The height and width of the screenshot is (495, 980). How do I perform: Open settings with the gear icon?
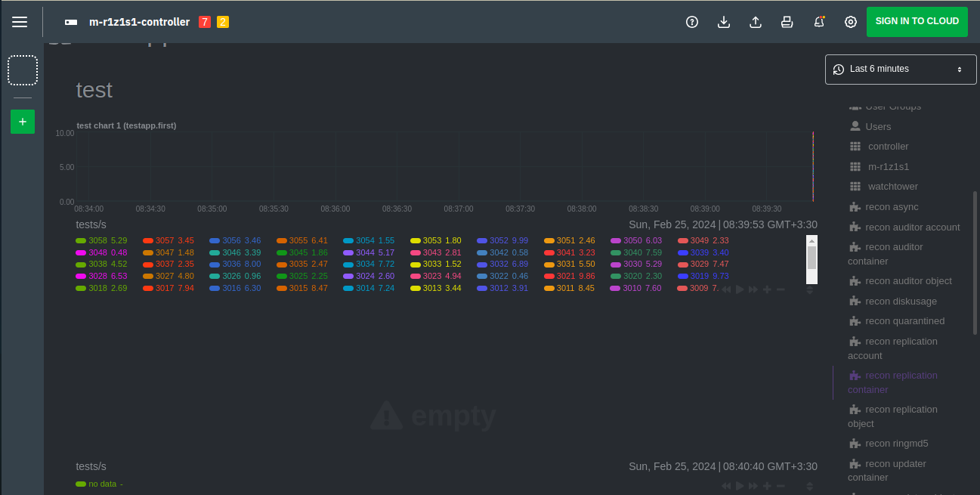[x=851, y=22]
